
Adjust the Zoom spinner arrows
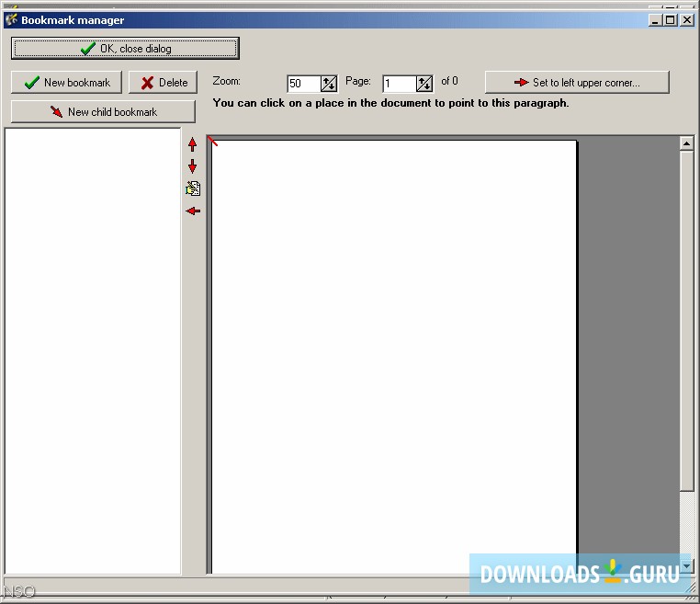(x=329, y=84)
